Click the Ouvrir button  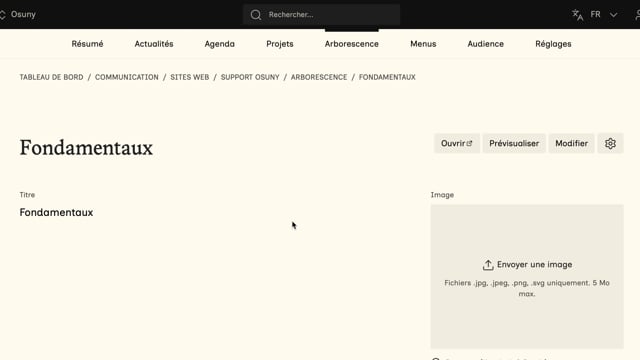457,143
